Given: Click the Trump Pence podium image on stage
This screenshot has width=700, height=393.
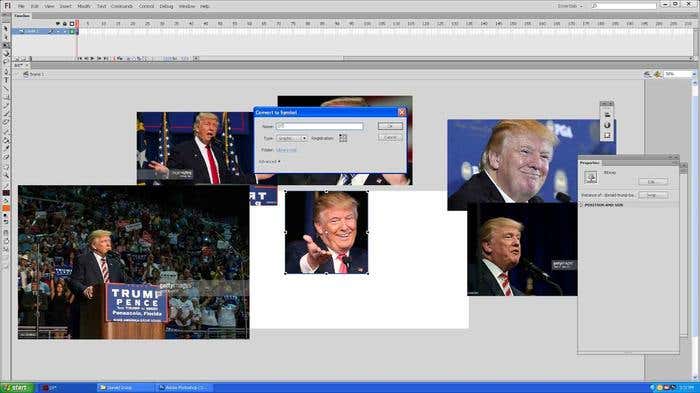Looking at the screenshot, I should point(133,263).
